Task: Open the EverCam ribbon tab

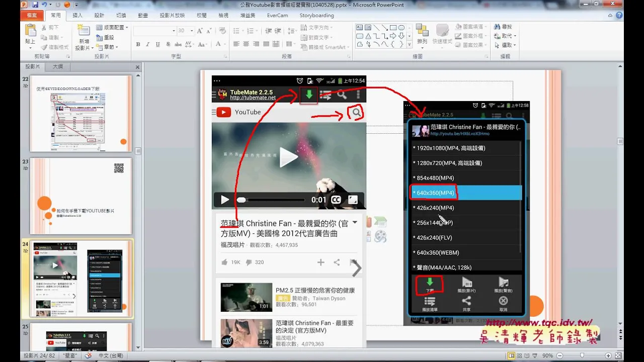Action: [277, 16]
